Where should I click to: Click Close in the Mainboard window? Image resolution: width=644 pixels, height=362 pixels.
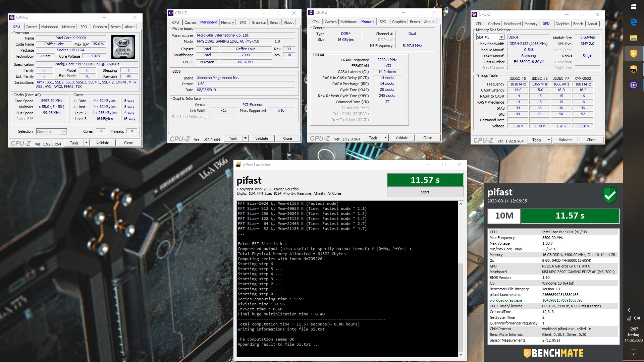pos(287,138)
